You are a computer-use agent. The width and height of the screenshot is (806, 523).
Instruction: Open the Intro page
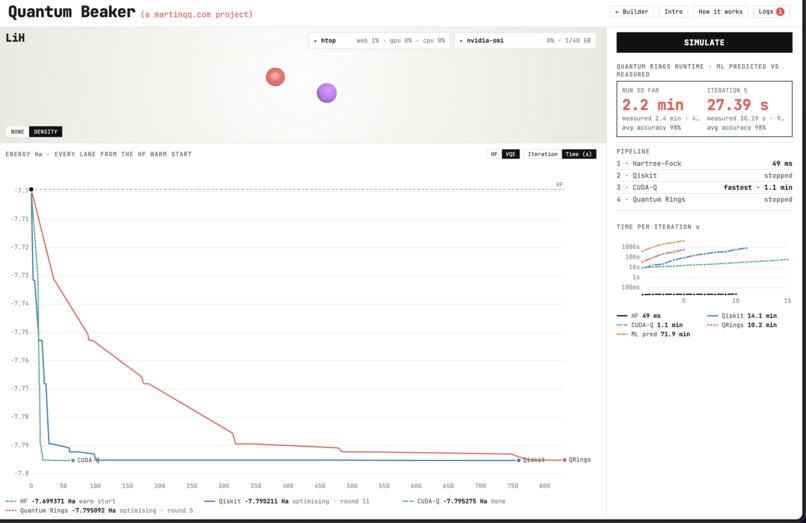tap(673, 11)
